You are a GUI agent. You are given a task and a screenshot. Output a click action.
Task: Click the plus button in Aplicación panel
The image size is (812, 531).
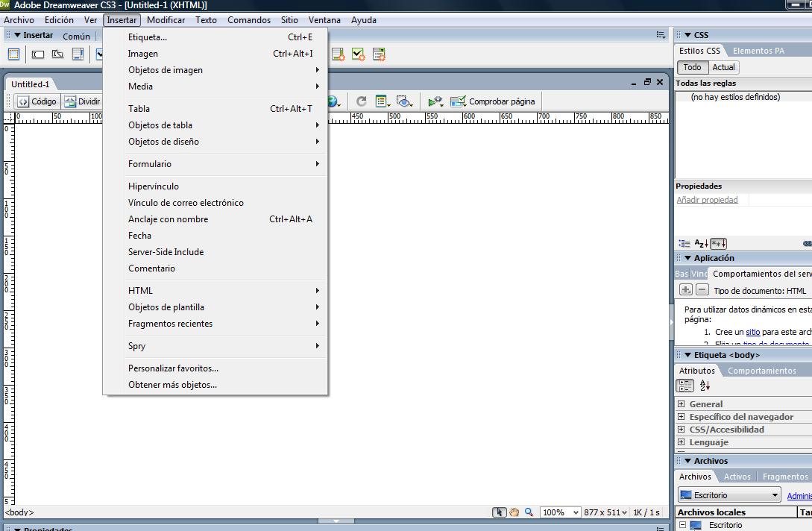point(686,289)
